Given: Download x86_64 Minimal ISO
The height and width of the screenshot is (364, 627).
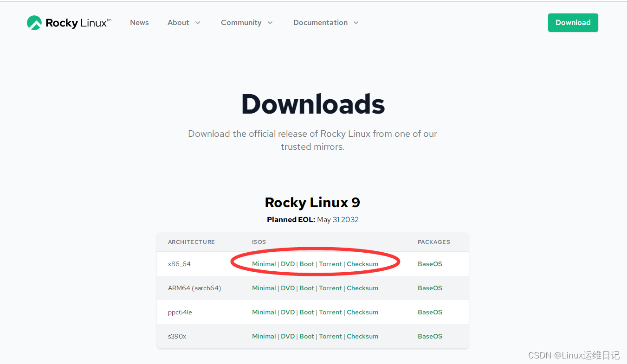Looking at the screenshot, I should (264, 264).
